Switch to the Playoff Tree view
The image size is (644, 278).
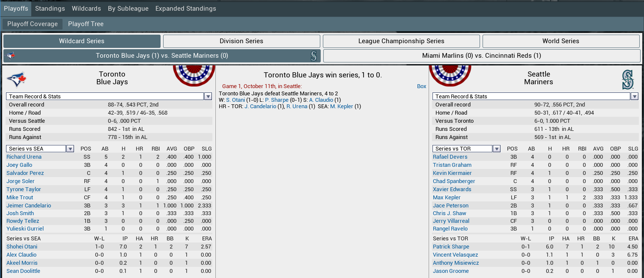pos(86,24)
